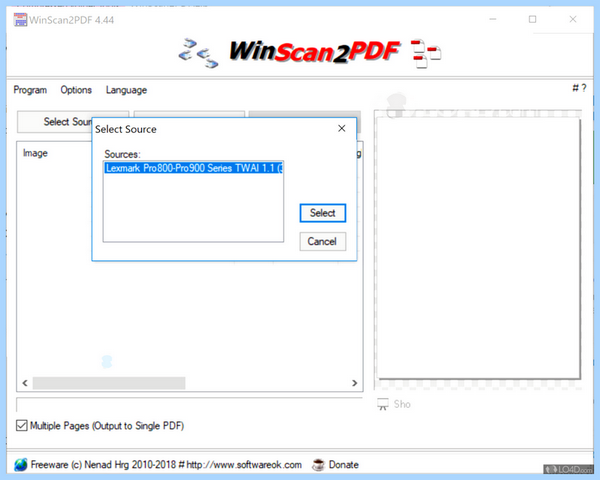Click the empty text field below image list
Viewport: 600px width, 480px height.
(x=189, y=404)
